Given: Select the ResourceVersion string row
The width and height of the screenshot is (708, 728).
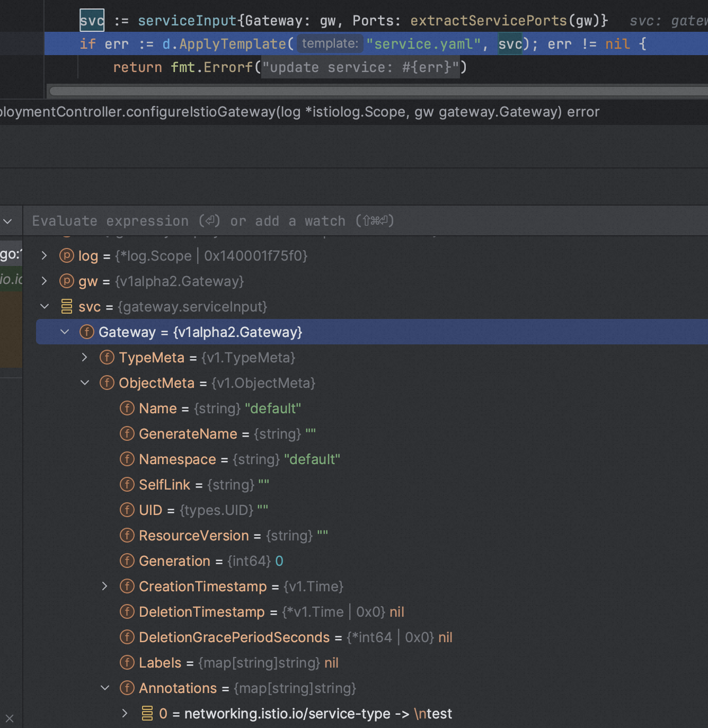Looking at the screenshot, I should coord(372,536).
